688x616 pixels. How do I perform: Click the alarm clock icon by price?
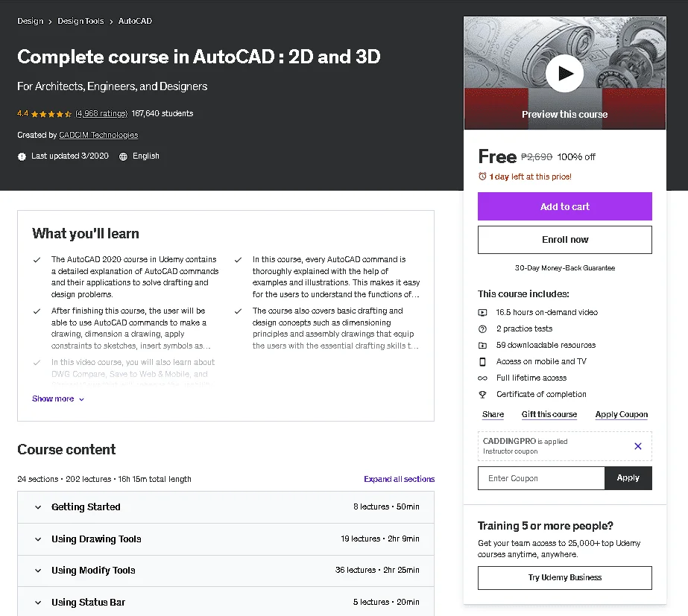(x=482, y=177)
